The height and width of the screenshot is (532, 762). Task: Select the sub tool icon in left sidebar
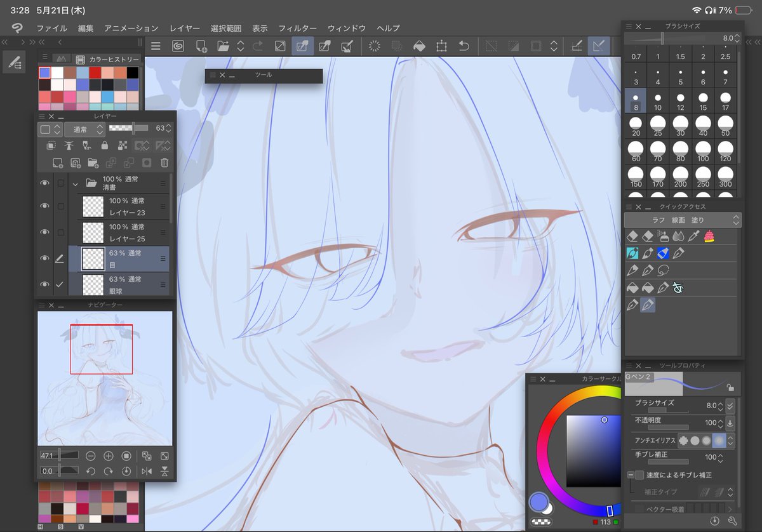(14, 62)
